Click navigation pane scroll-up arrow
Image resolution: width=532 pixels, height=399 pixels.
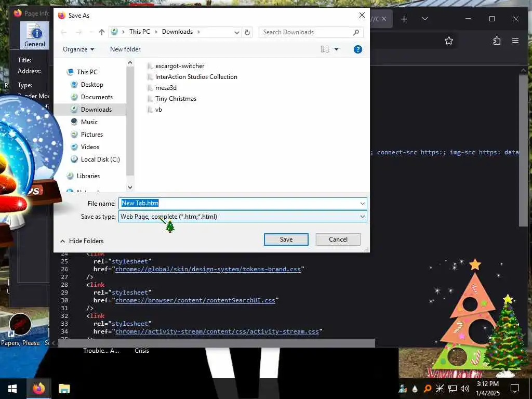pyautogui.click(x=130, y=63)
